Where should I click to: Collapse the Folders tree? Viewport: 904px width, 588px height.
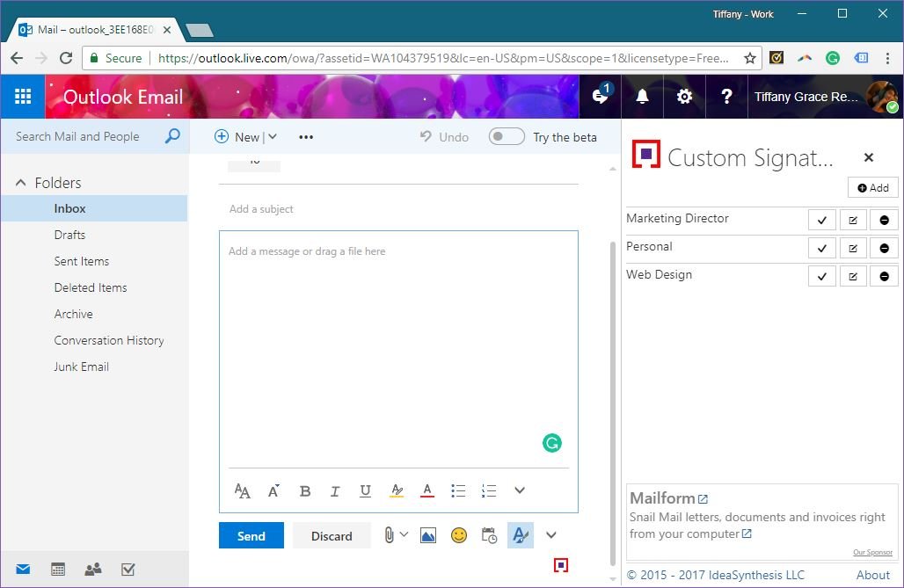click(x=20, y=183)
